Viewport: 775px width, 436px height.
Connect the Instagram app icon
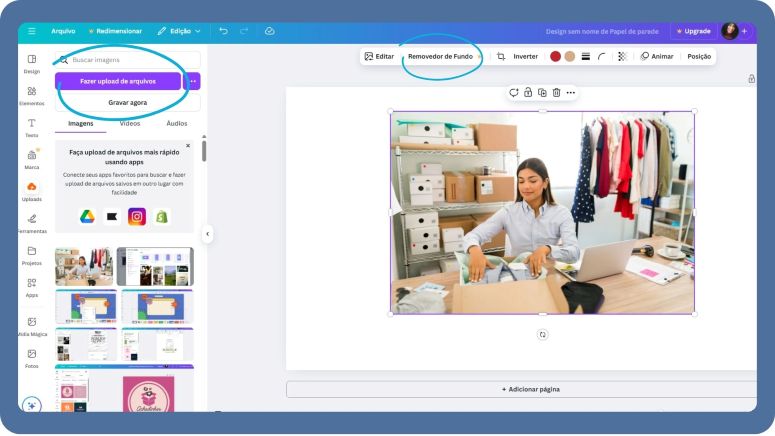click(137, 216)
